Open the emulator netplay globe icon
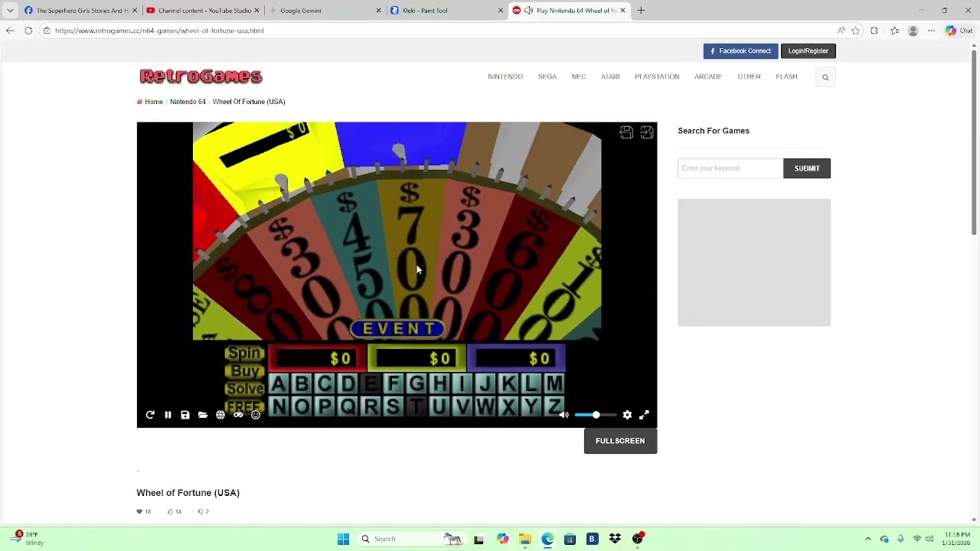 pos(220,415)
